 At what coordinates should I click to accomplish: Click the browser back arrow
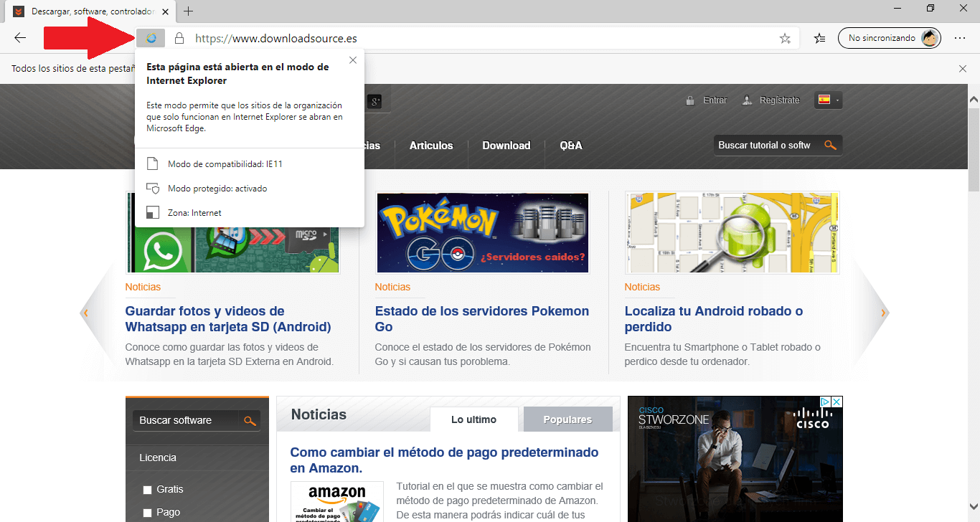20,38
